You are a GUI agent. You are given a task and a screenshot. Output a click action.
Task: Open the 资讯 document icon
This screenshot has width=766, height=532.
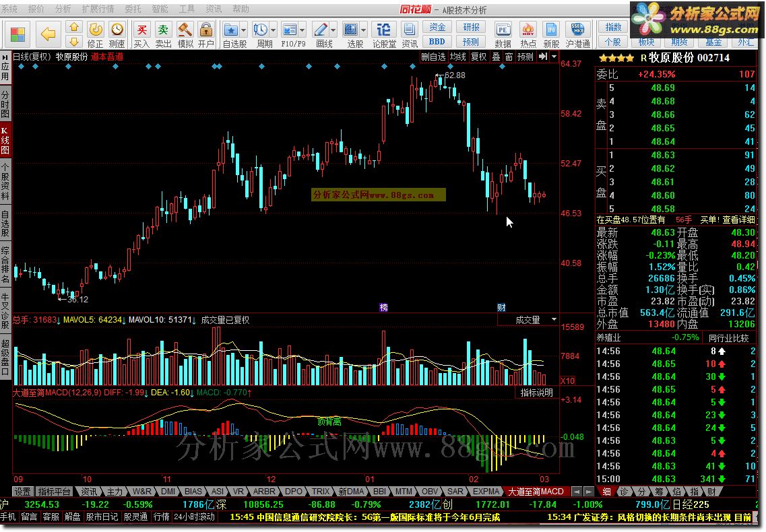[x=410, y=30]
